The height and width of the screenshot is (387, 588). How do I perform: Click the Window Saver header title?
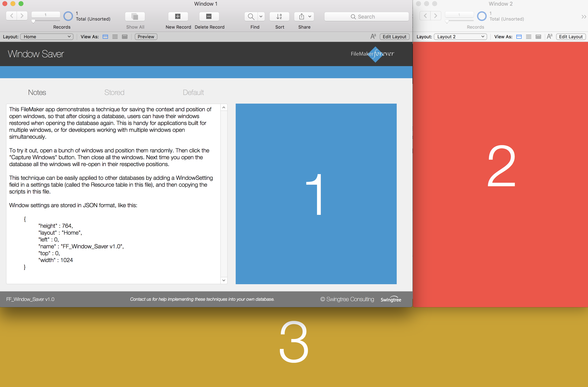[x=36, y=54]
